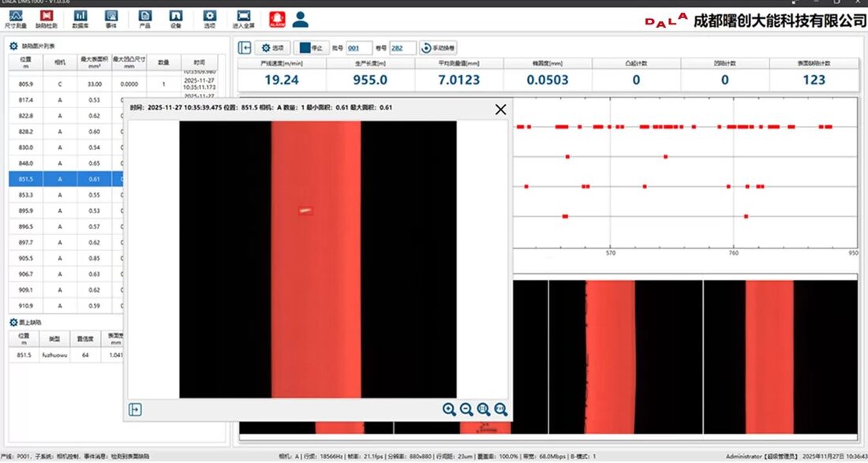Image resolution: width=868 pixels, height=463 pixels.
Task: Open the 缺陷检测 defect detection tool
Action: (x=46, y=20)
